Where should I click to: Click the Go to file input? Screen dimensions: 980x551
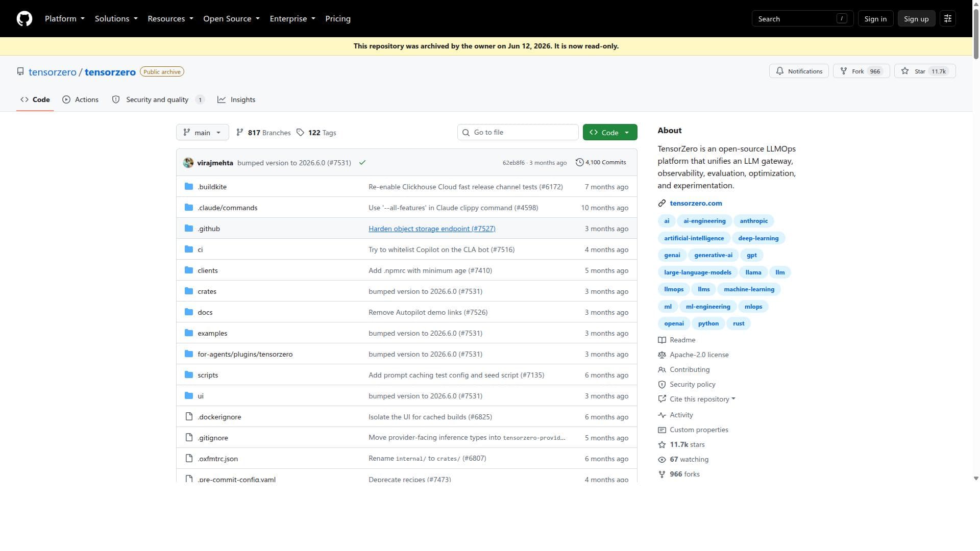click(518, 133)
